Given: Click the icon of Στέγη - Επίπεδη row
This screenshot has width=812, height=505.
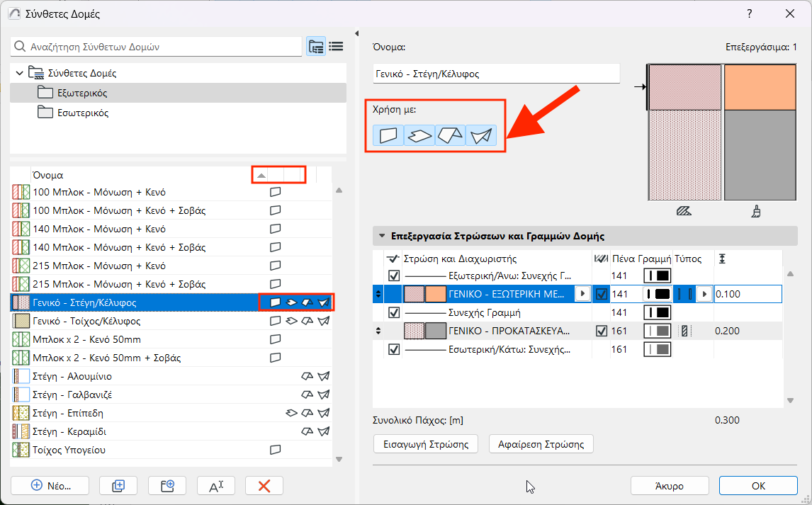Looking at the screenshot, I should 21,413.
